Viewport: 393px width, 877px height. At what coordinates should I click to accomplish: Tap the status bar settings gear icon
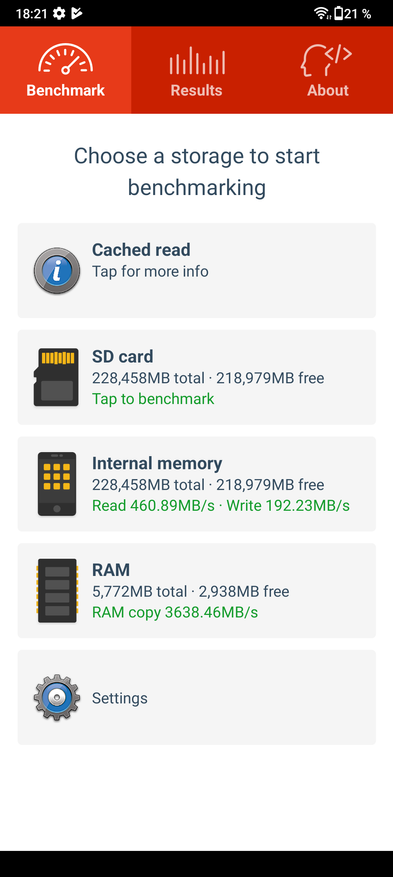(59, 13)
